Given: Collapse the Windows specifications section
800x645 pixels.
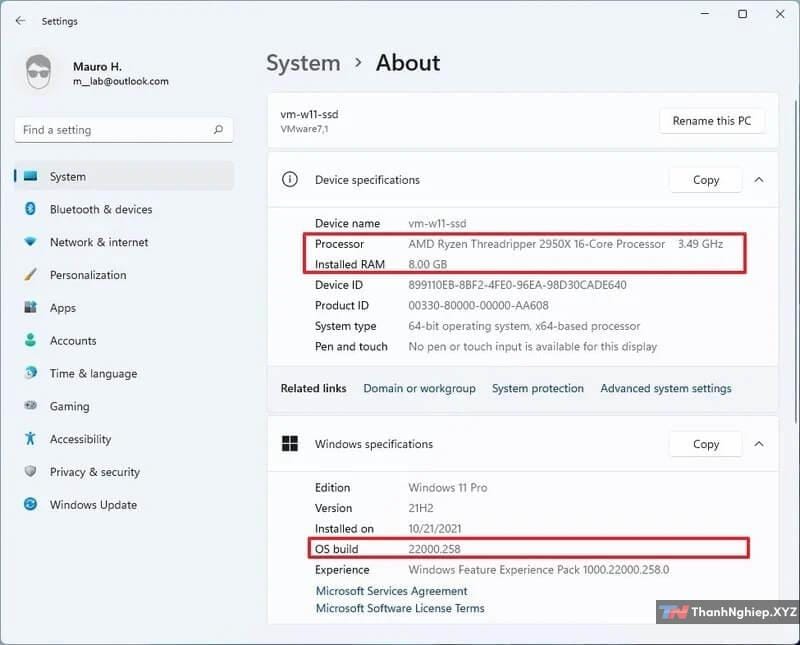Looking at the screenshot, I should (x=759, y=444).
